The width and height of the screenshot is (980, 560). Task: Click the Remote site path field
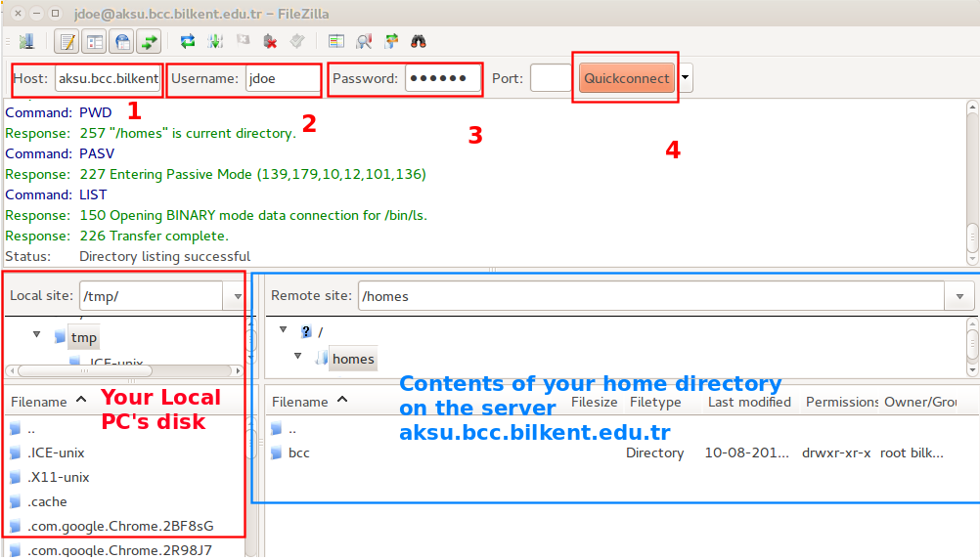pos(651,296)
